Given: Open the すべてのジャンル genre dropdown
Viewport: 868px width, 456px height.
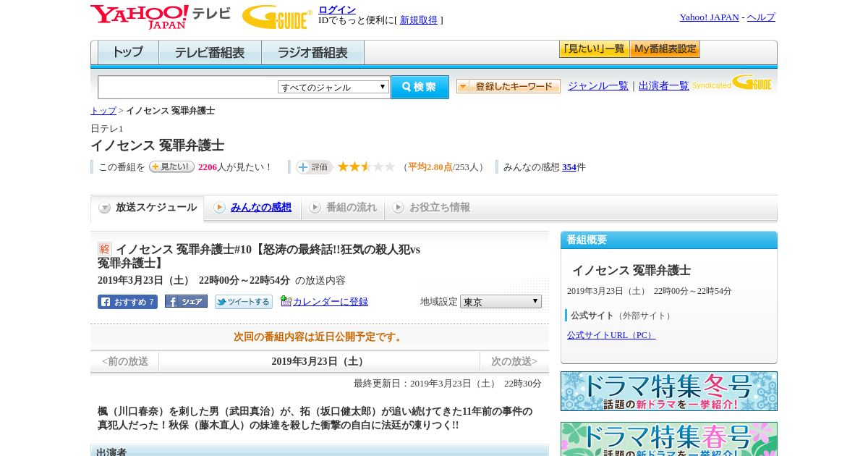Looking at the screenshot, I should click(x=333, y=87).
